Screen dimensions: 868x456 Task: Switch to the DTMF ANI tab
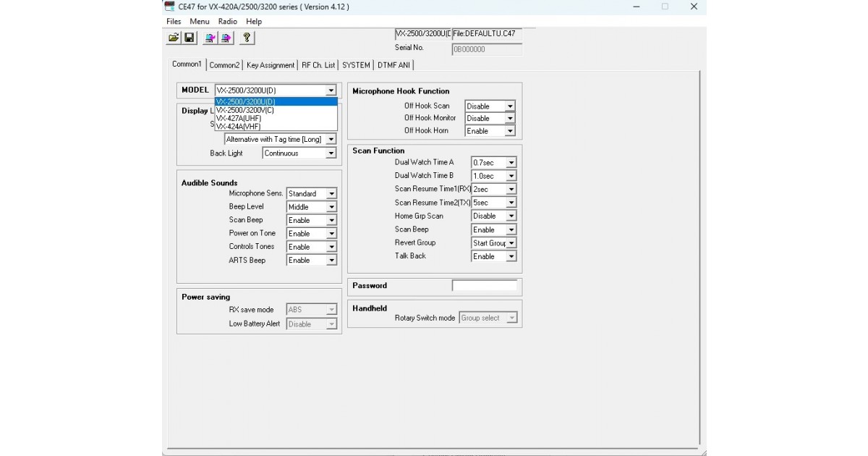click(x=393, y=65)
